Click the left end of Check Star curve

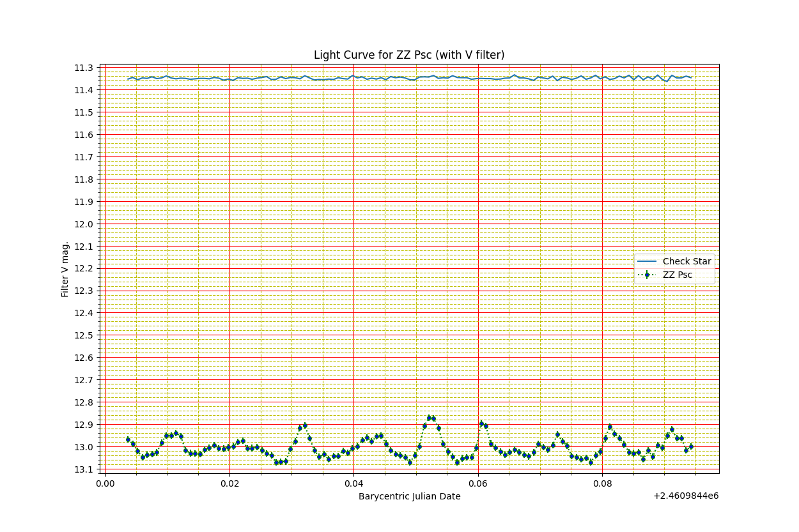point(128,79)
